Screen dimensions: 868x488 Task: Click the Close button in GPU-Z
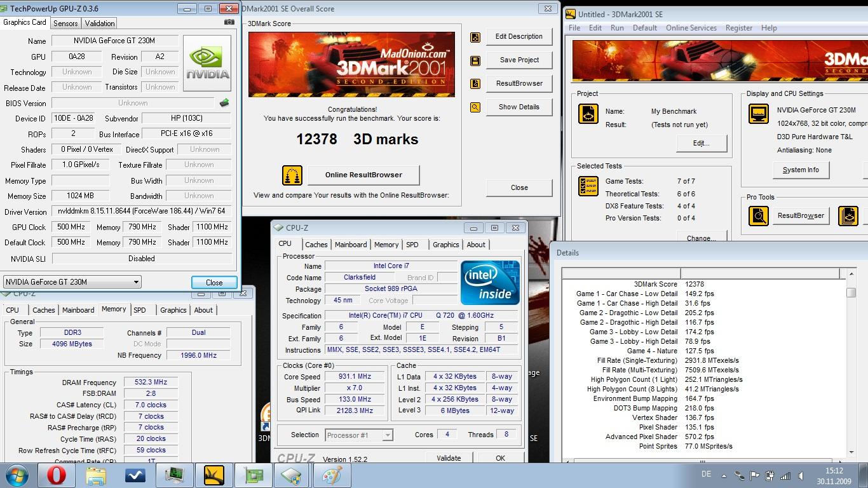(214, 283)
